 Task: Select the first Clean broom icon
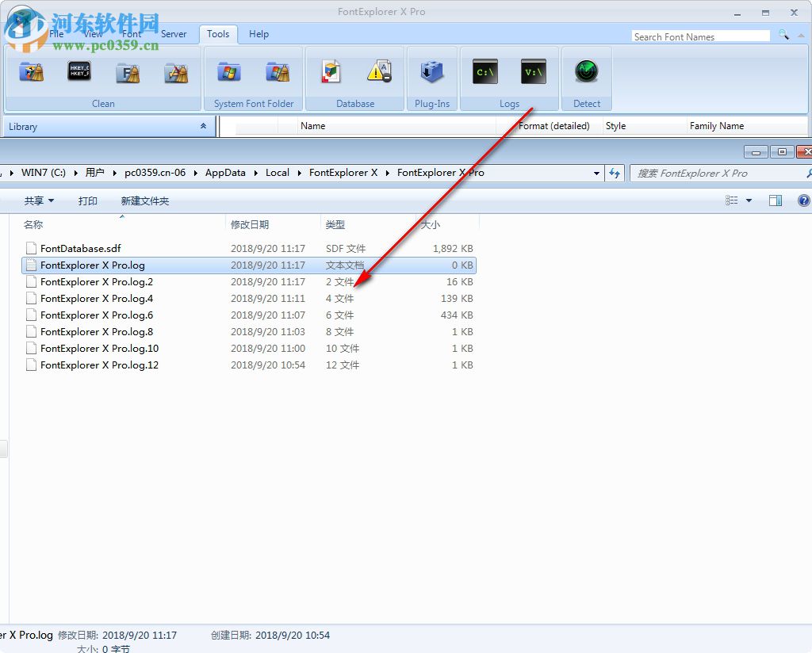click(x=32, y=71)
